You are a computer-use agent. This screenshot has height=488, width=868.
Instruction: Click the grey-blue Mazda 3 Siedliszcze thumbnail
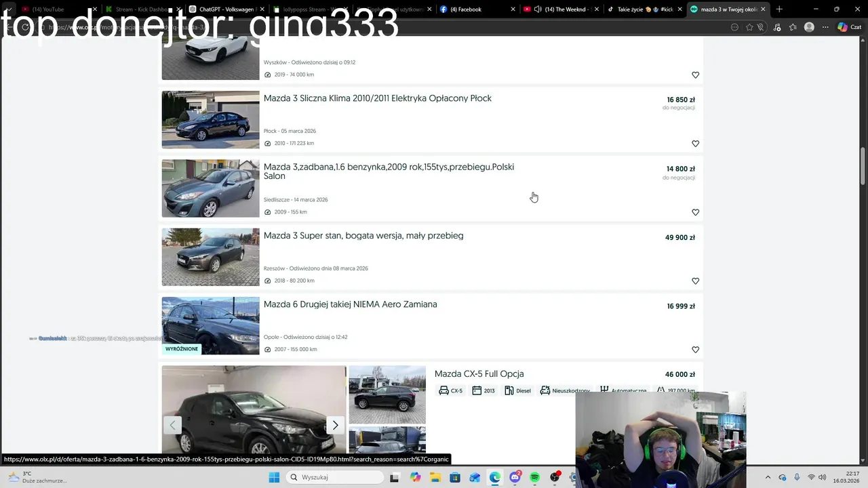point(210,188)
